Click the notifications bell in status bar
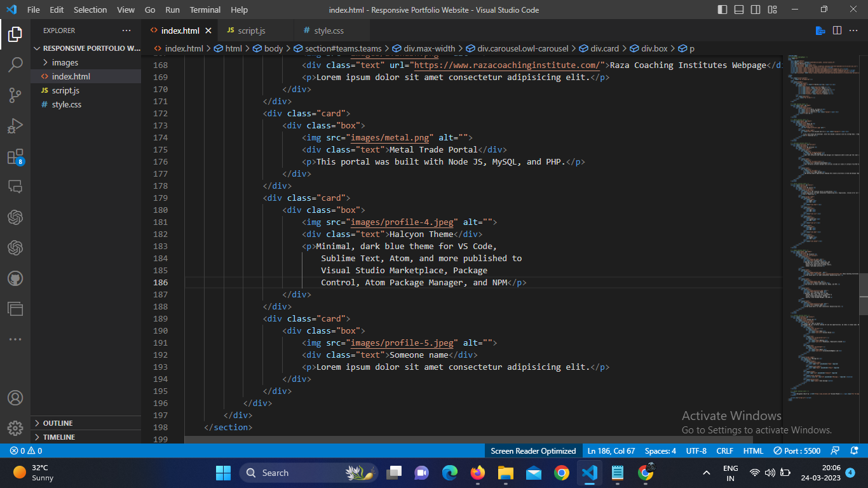The height and width of the screenshot is (488, 868). pos(855,451)
